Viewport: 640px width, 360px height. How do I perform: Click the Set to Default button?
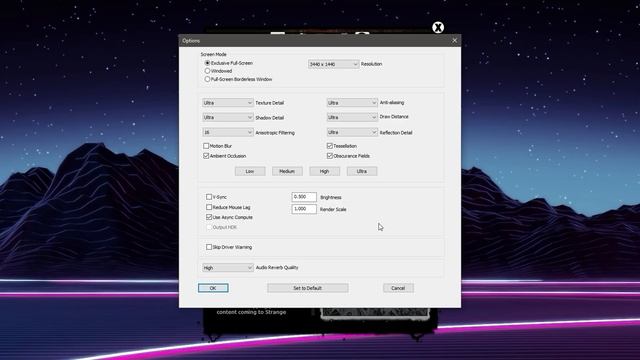click(308, 288)
